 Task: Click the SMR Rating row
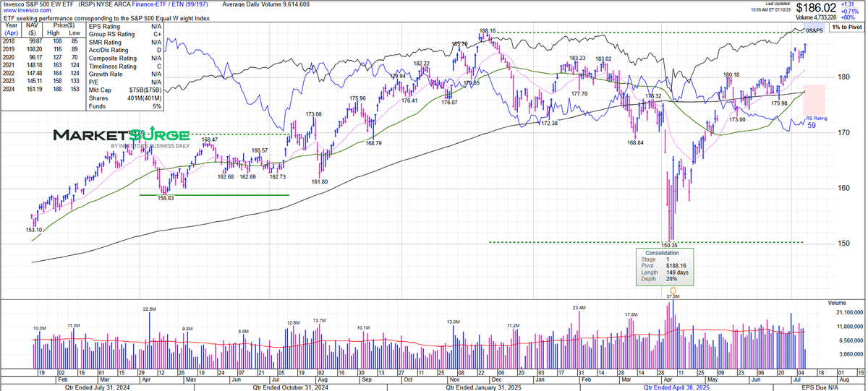tap(124, 42)
